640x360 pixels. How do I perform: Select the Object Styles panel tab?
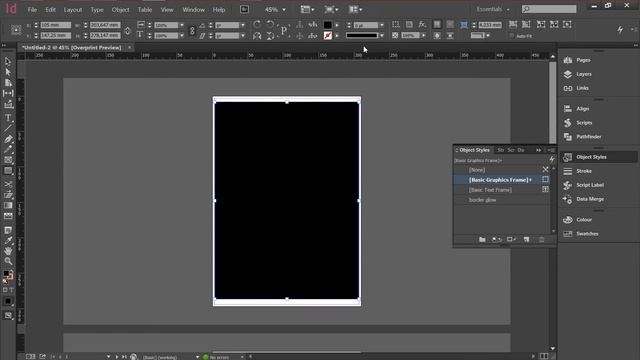(474, 150)
